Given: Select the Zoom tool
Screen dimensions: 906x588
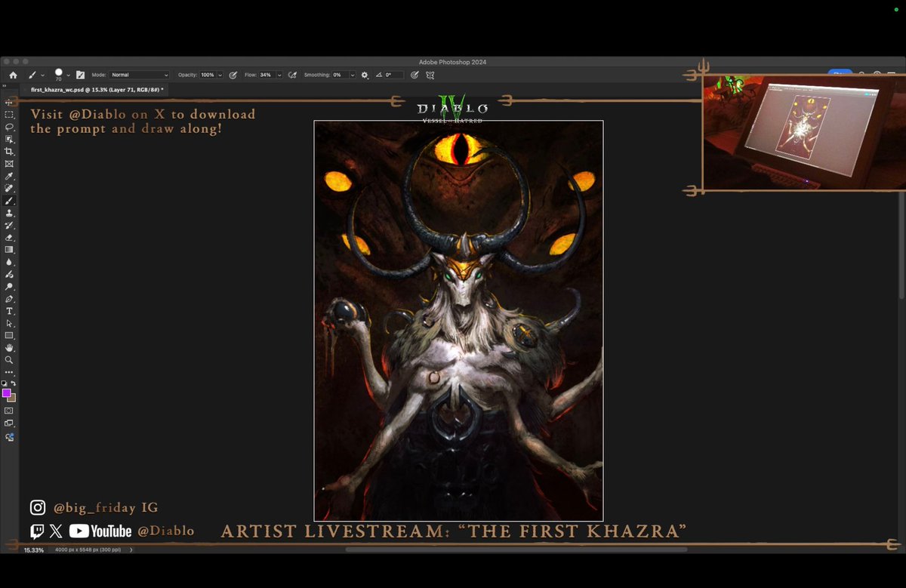Looking at the screenshot, I should click(x=9, y=359).
